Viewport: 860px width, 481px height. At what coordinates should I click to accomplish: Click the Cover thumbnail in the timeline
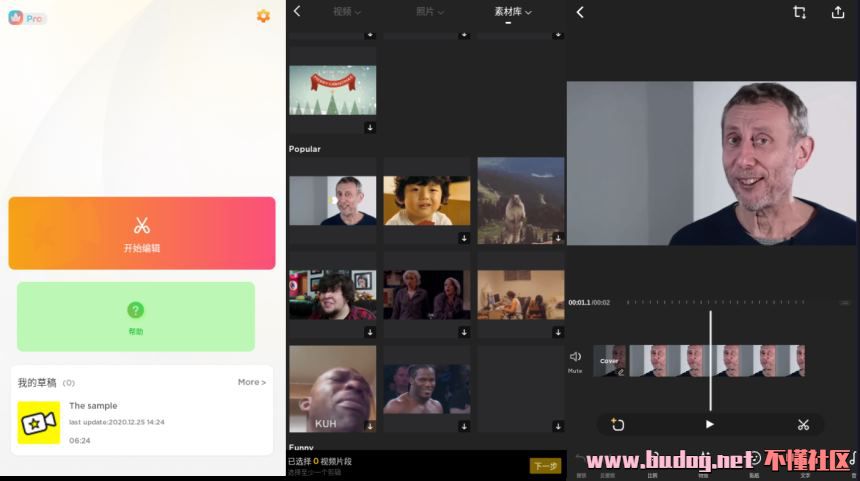tap(609, 361)
